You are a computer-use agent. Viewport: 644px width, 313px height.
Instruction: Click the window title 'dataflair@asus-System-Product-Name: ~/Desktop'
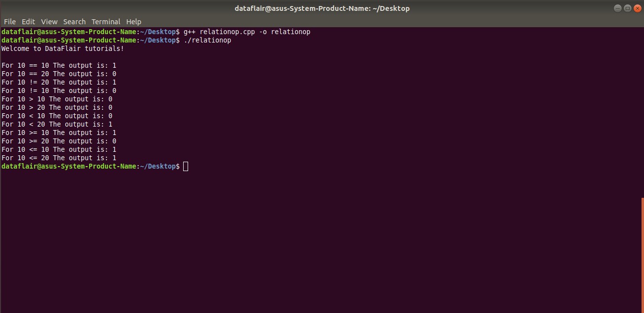tap(322, 8)
